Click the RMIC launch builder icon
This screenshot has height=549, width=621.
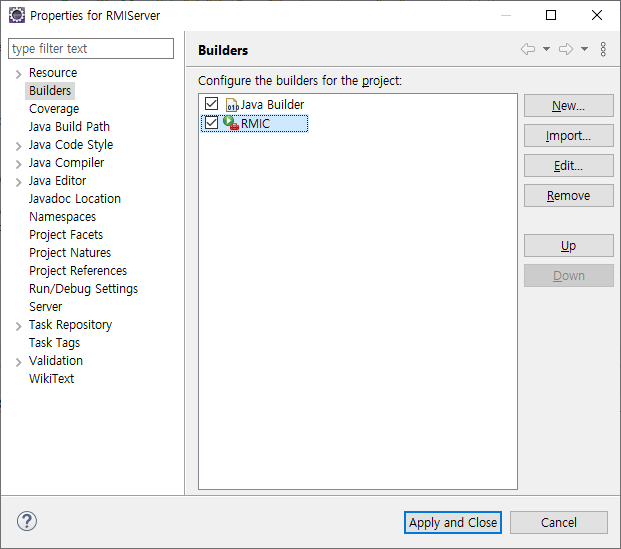(x=231, y=123)
